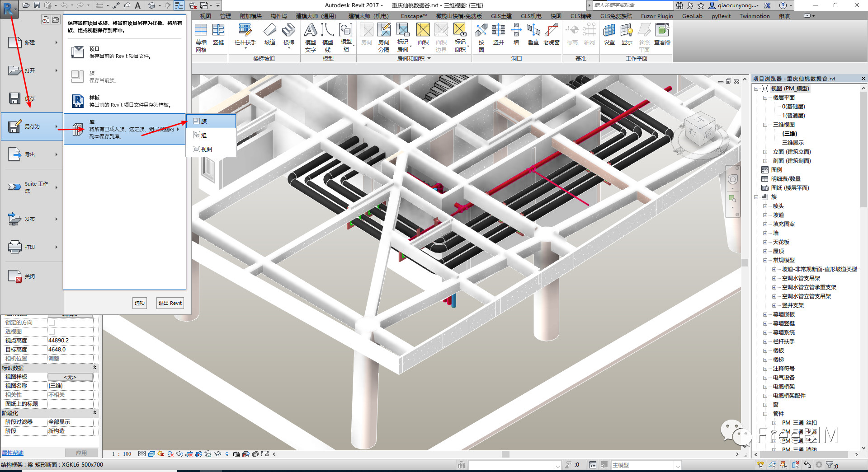The image size is (868, 472).
Task: Open New (新建) in application menu
Action: tap(32, 42)
